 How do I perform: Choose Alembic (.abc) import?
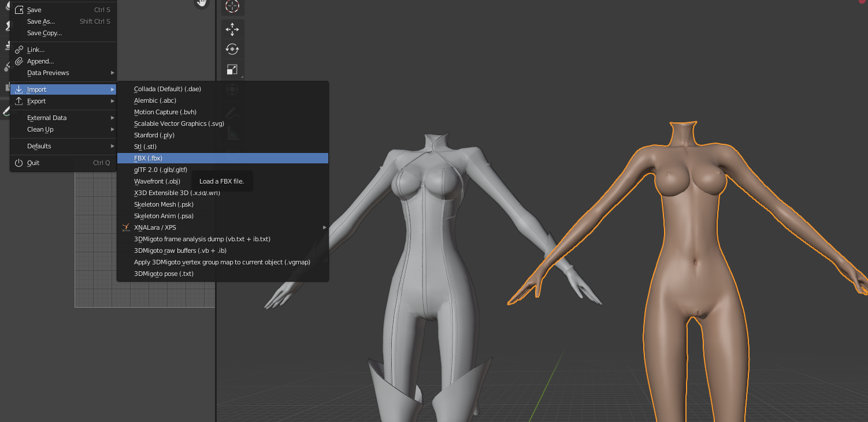point(222,100)
